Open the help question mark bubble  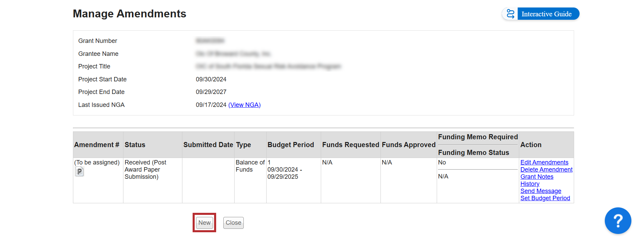tap(617, 221)
